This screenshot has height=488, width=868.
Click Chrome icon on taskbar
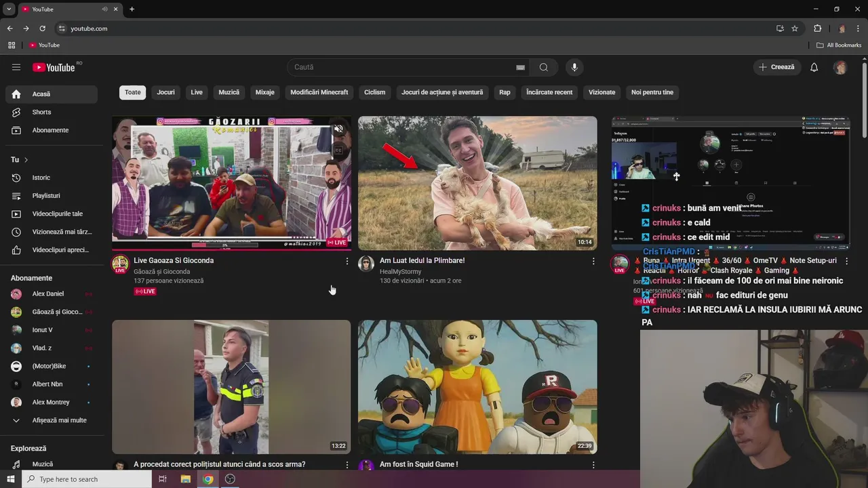[x=208, y=479]
